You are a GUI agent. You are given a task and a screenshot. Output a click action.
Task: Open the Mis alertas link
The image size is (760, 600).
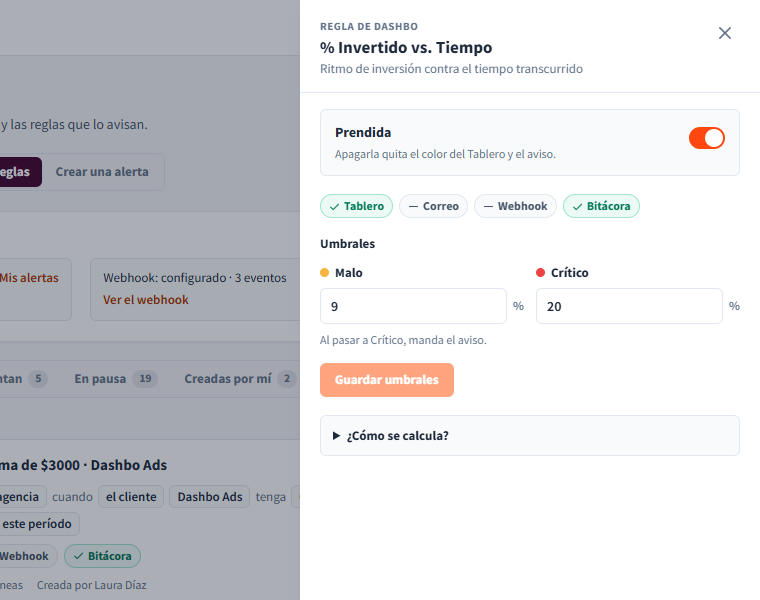pos(29,278)
